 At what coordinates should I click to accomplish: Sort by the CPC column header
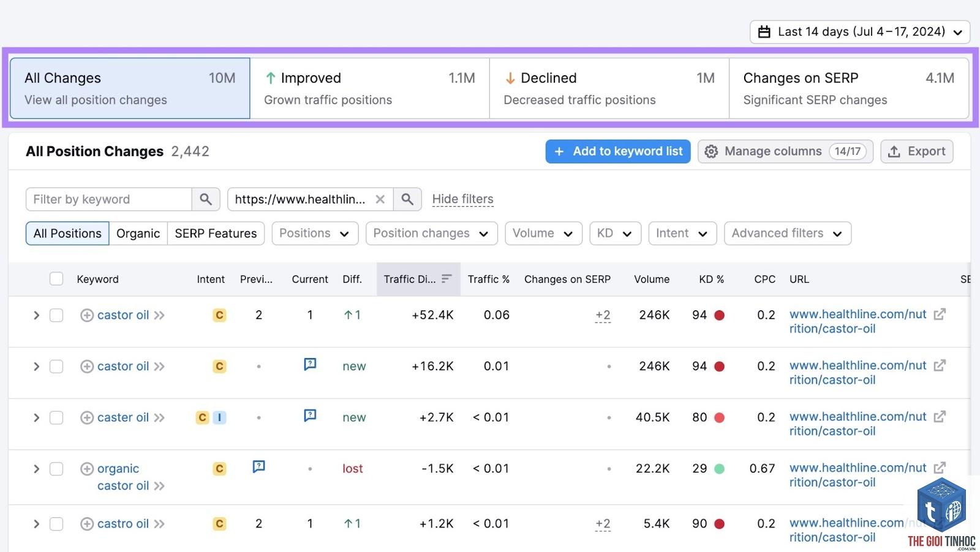[x=764, y=279]
